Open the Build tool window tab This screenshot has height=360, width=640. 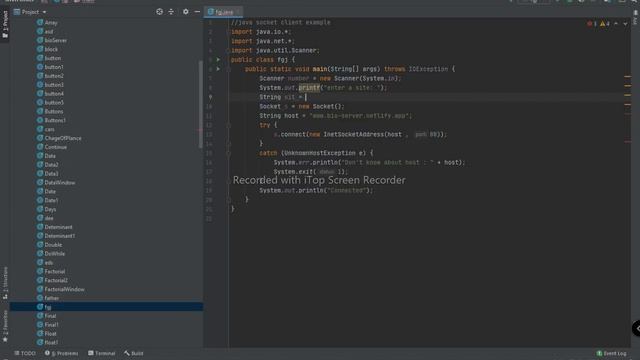(x=134, y=353)
